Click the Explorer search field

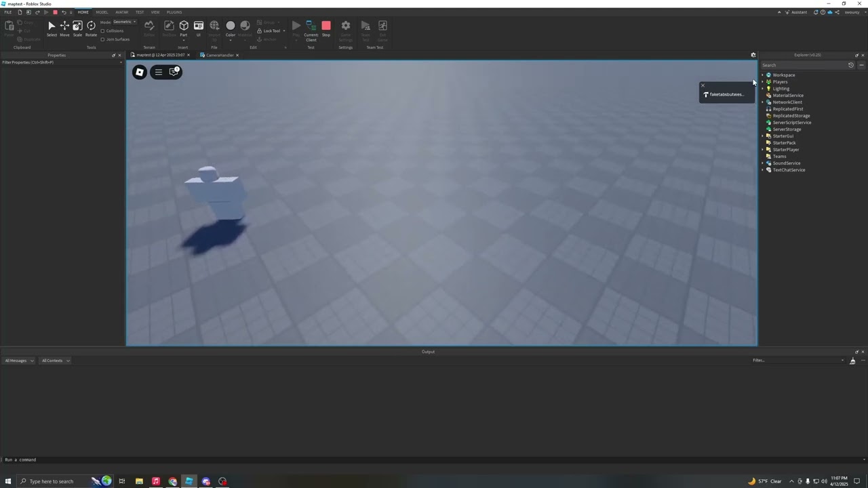point(803,65)
